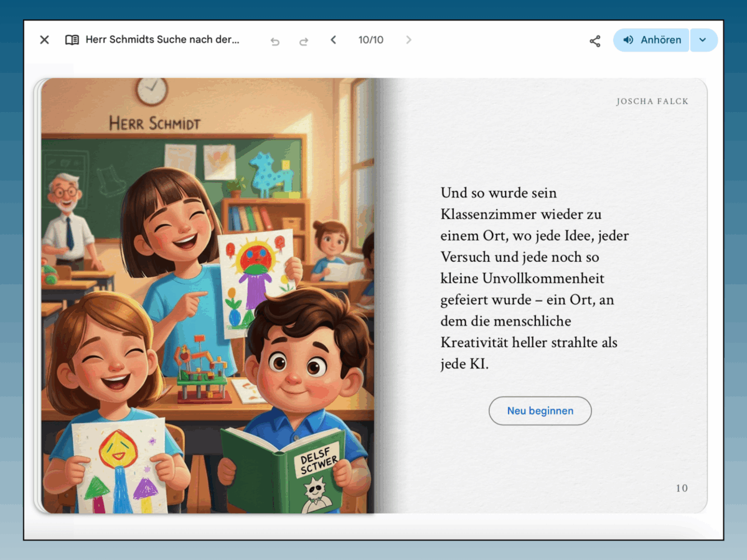Click author name JOSCHA FALCK
The height and width of the screenshot is (560, 747).
652,101
